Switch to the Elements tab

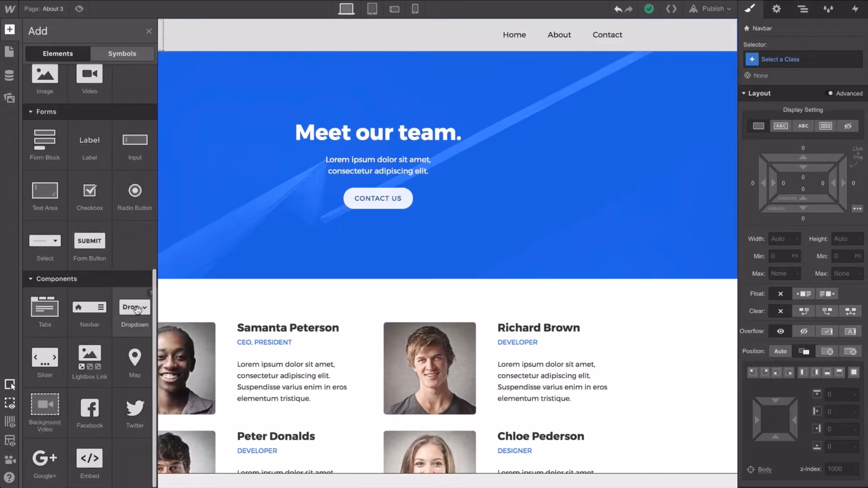(58, 53)
